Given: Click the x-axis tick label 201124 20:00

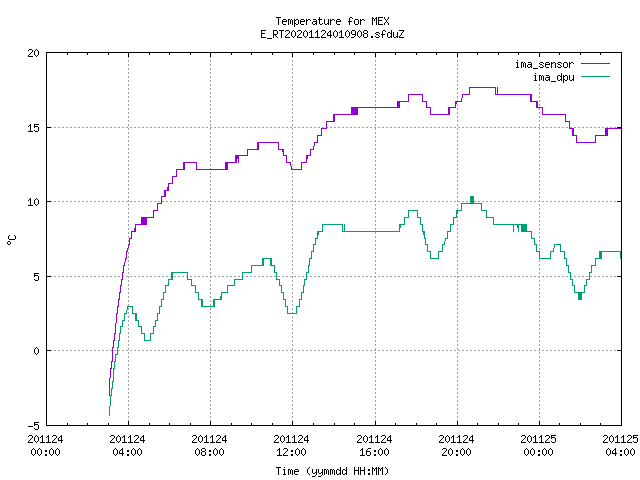Looking at the screenshot, I should click(x=457, y=445).
